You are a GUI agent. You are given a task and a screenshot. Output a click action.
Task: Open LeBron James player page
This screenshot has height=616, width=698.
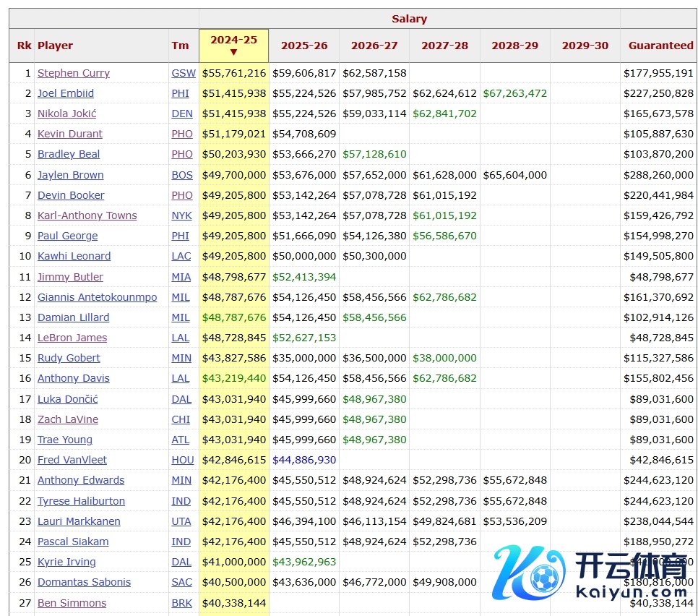pyautogui.click(x=72, y=338)
